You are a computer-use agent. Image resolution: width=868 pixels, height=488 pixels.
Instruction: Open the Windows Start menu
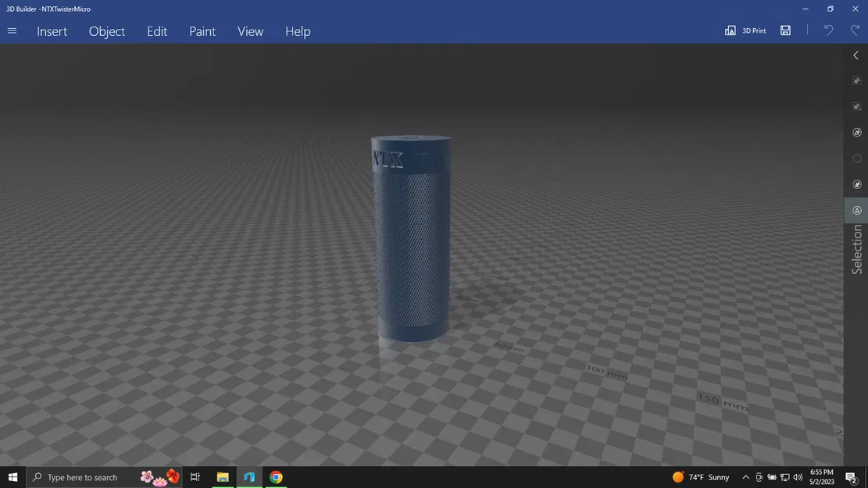(x=13, y=477)
